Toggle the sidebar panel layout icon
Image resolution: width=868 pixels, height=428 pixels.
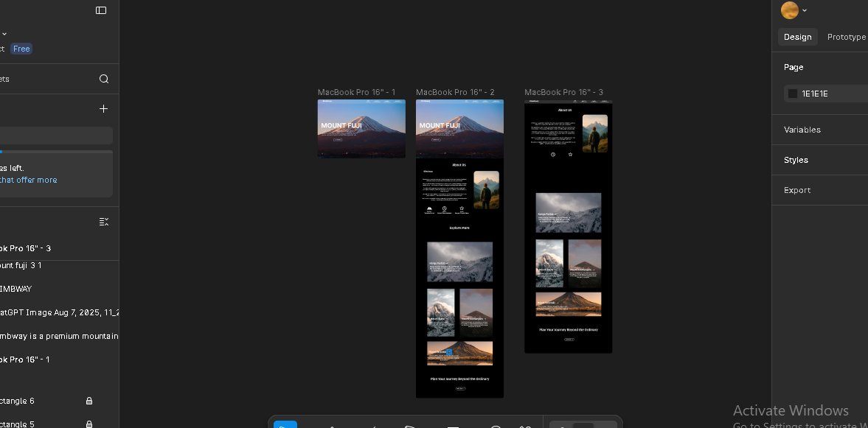tap(101, 10)
